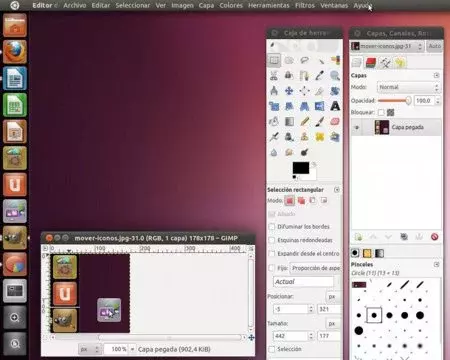The image size is (450, 360).
Task: Select the Clone stamp tool
Action: 304,137
